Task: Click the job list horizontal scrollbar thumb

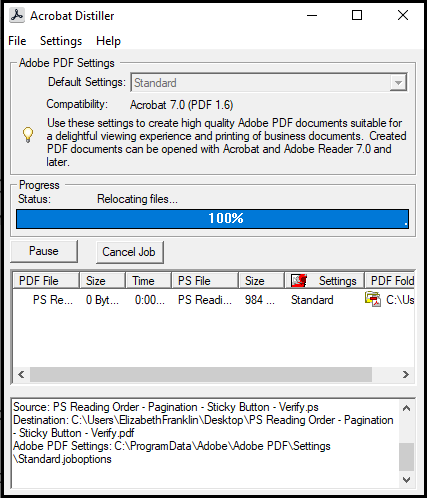Action: (201, 375)
